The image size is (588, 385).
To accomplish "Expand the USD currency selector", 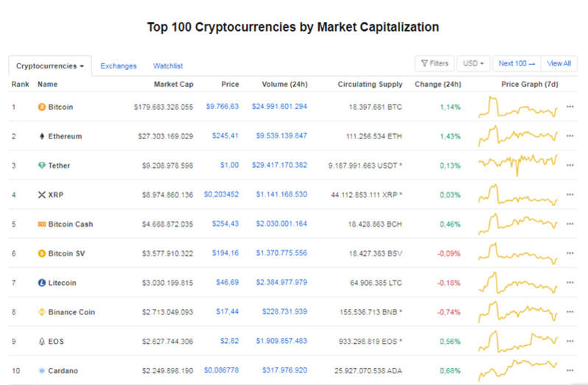I will click(473, 63).
